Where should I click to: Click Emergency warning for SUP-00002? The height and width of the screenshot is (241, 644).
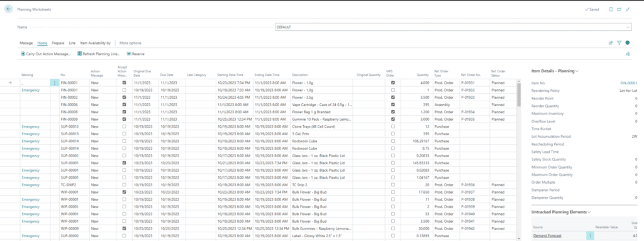tap(30, 236)
